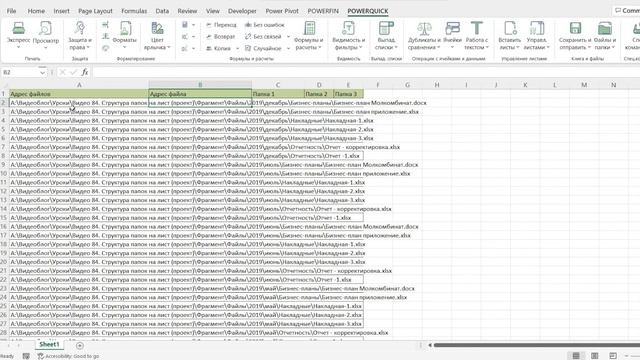Image resolution: width=640 pixels, height=360 pixels.
Task: Open Цвет ярлычка tab color tool
Action: (x=157, y=36)
